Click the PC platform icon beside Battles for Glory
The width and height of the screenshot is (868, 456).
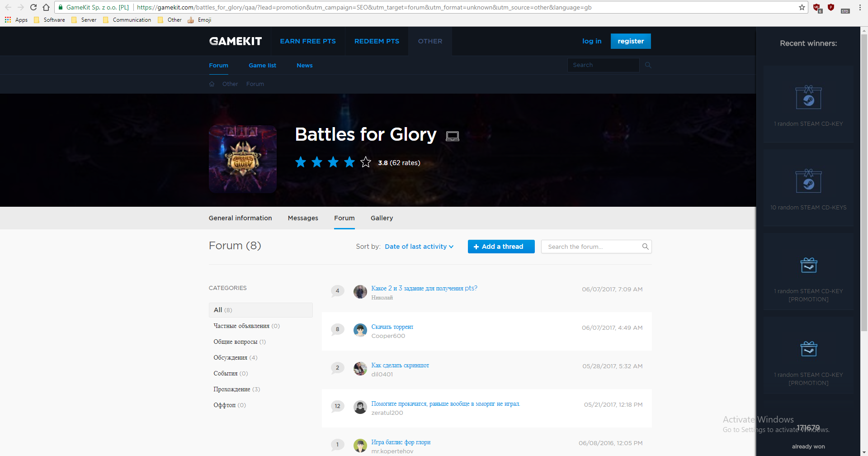pyautogui.click(x=452, y=135)
